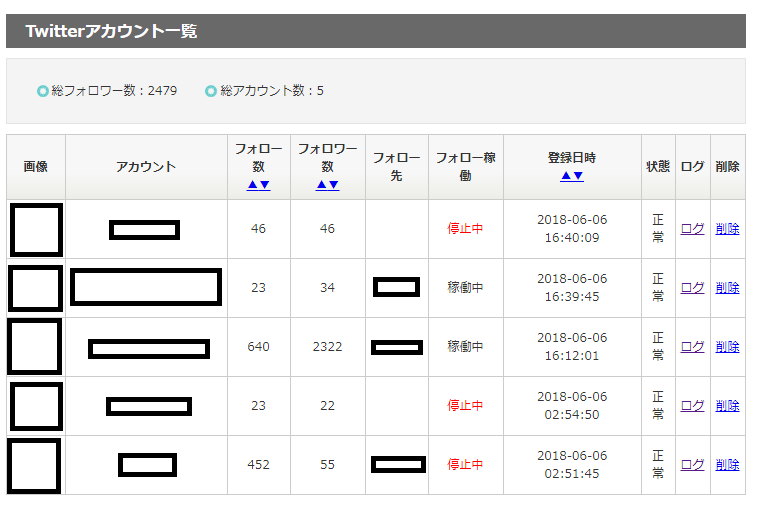Sort follow count descending with down arrow
This screenshot has width=766, height=506.
pyautogui.click(x=264, y=185)
